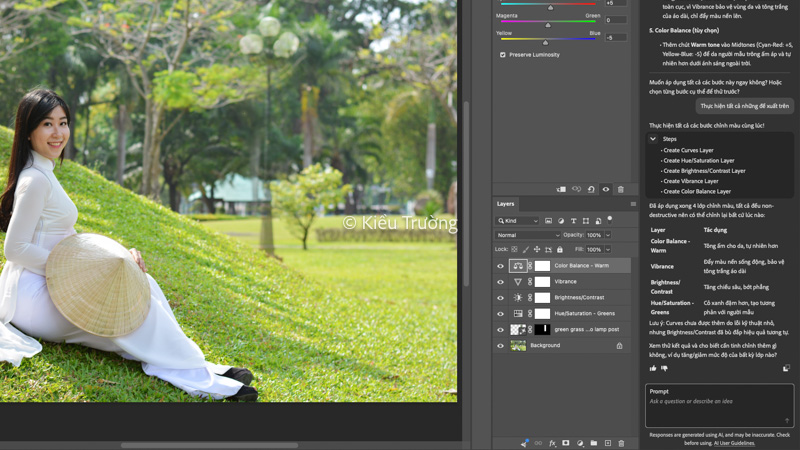Select Hue/Saturation - Greens adjustment icon
Image resolution: width=800 pixels, height=450 pixels.
coord(518,313)
